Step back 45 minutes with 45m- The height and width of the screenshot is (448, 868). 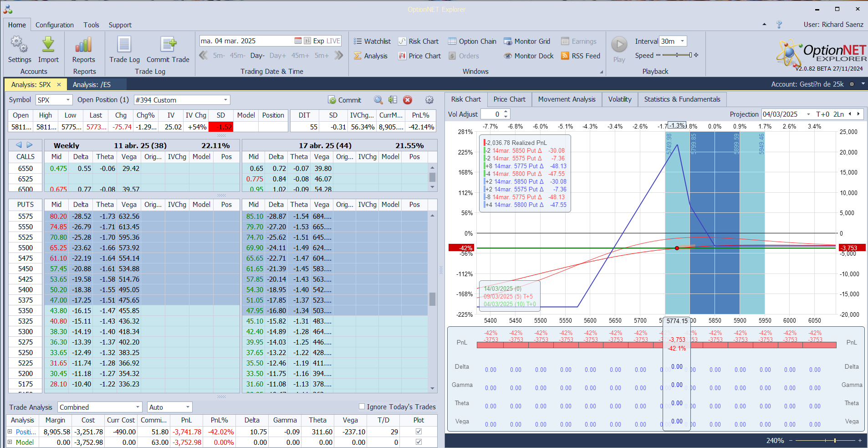[x=237, y=56]
